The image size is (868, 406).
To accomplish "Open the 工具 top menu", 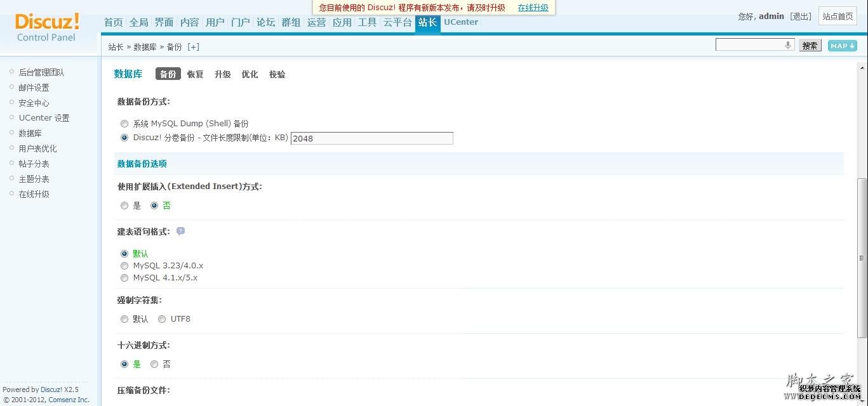I will coord(367,22).
